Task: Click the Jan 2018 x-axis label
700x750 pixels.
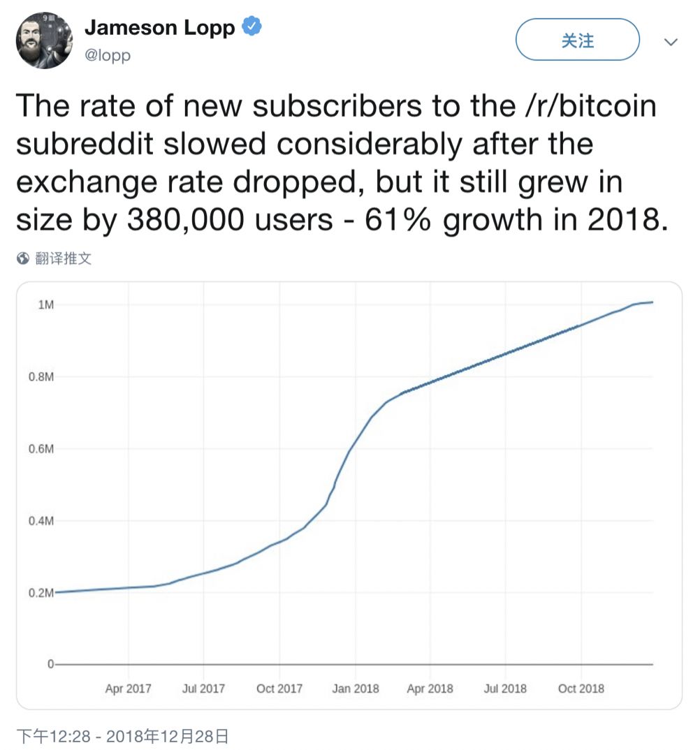Action: coord(356,689)
